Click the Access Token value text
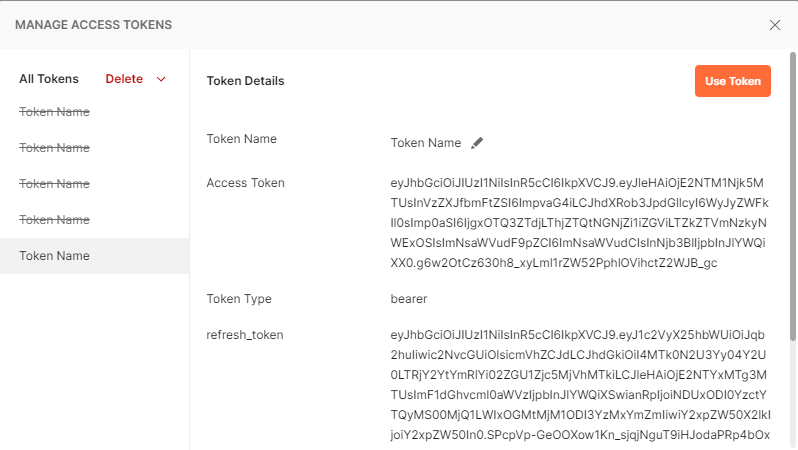The width and height of the screenshot is (798, 450). (579, 223)
